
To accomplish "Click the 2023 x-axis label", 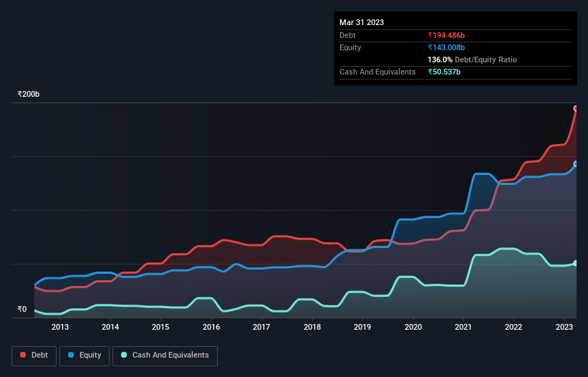I will 564,327.
